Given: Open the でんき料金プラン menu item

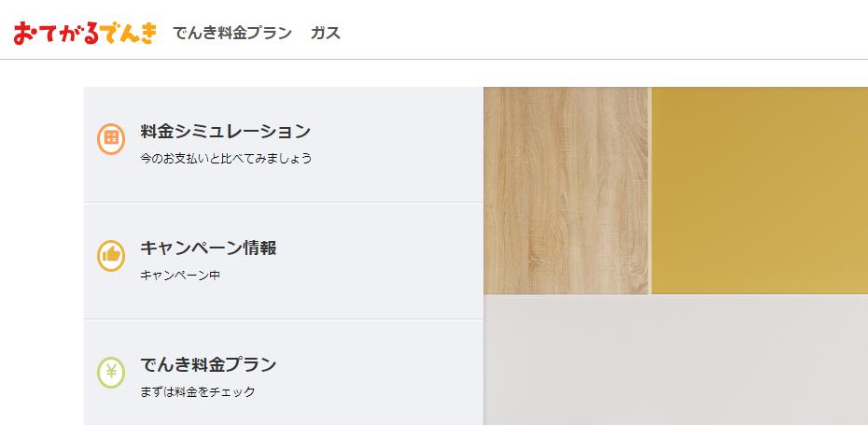Looking at the screenshot, I should 232,34.
